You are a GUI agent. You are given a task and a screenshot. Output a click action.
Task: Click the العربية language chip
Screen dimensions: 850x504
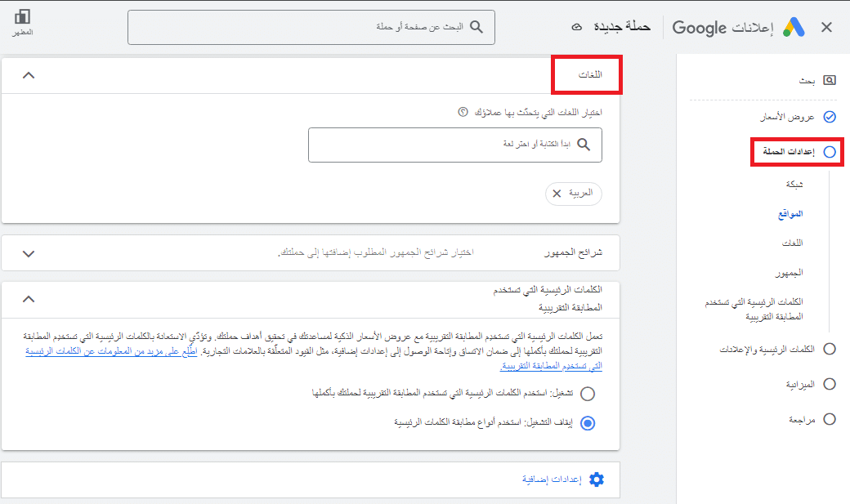tap(574, 194)
